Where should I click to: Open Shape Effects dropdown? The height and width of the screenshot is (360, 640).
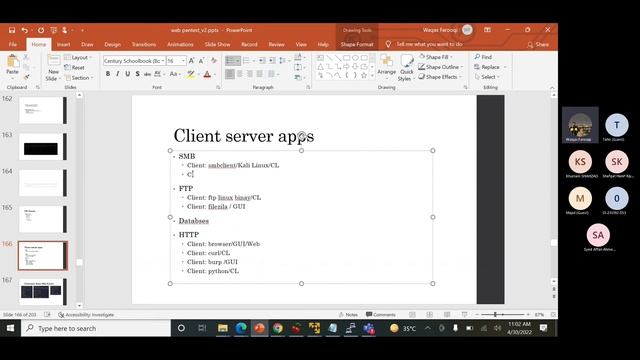coord(440,77)
